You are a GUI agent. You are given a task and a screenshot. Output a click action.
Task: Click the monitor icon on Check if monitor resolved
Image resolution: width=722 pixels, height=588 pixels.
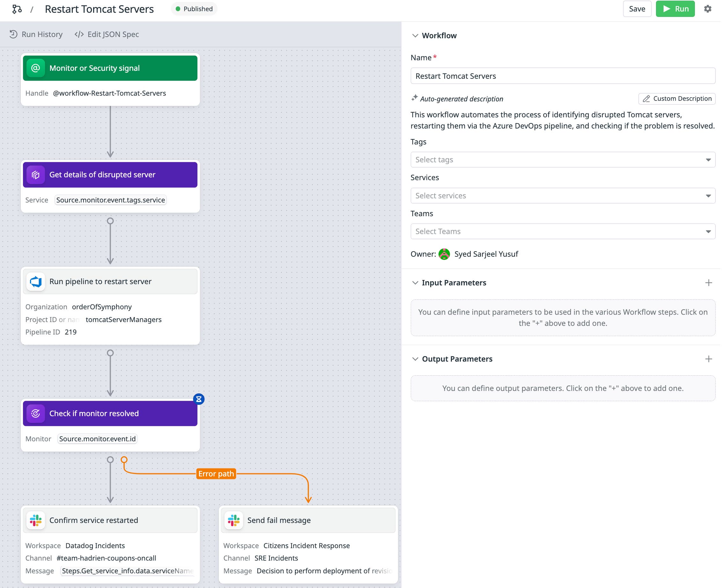(36, 413)
